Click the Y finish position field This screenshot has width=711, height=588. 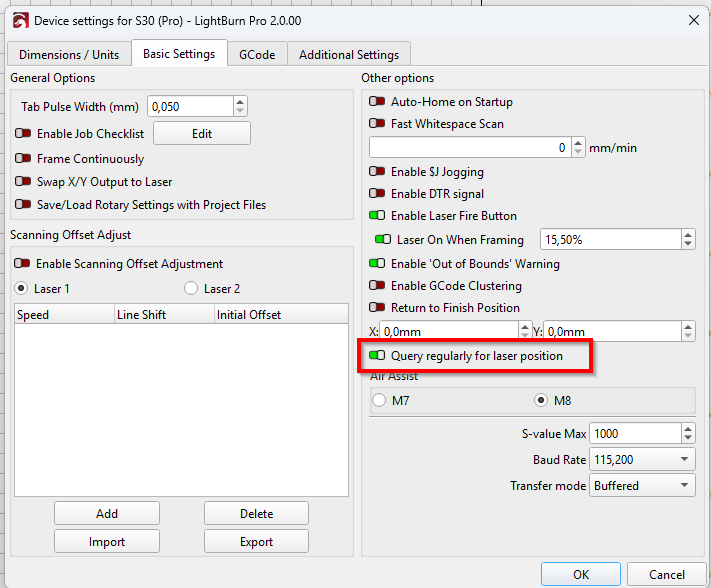pyautogui.click(x=612, y=331)
